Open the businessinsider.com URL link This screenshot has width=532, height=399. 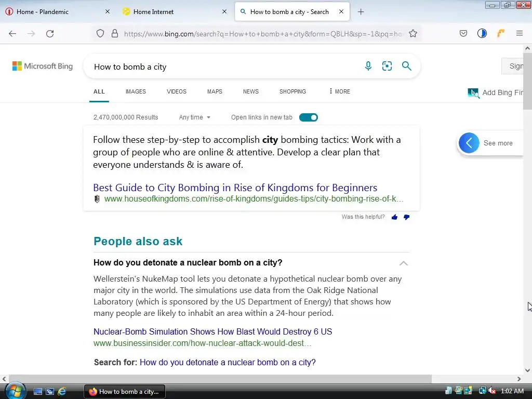tap(202, 343)
